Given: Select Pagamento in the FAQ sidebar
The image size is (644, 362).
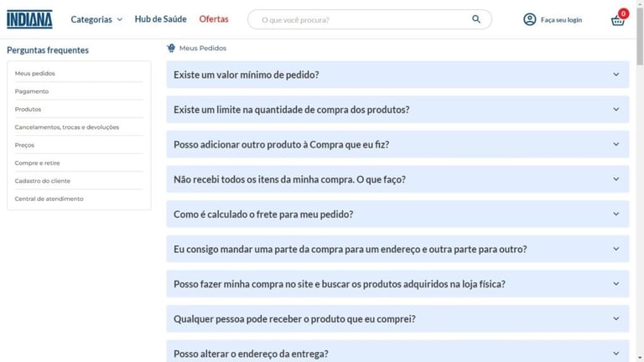Looking at the screenshot, I should coord(32,91).
